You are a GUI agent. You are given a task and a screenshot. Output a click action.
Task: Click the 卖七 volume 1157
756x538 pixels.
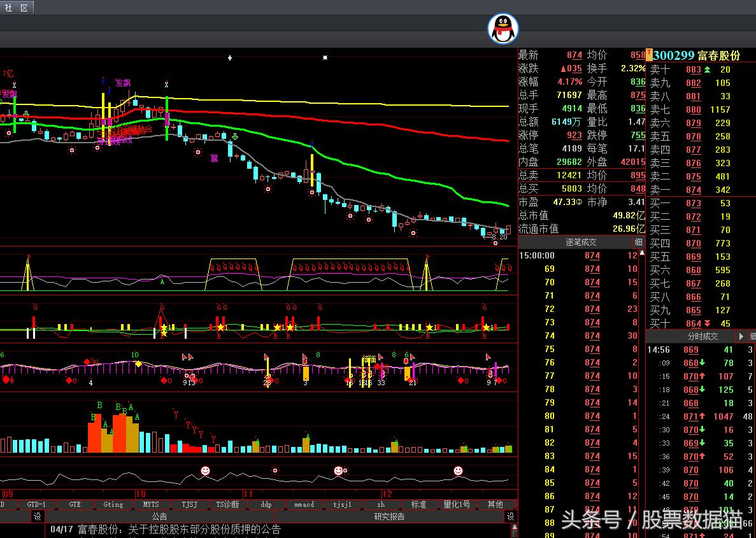coord(720,110)
